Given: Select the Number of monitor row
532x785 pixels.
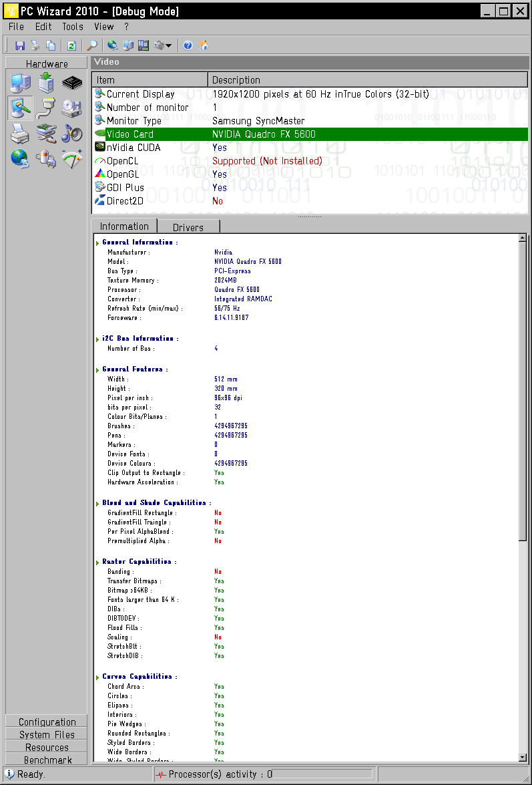Looking at the screenshot, I should point(310,108).
